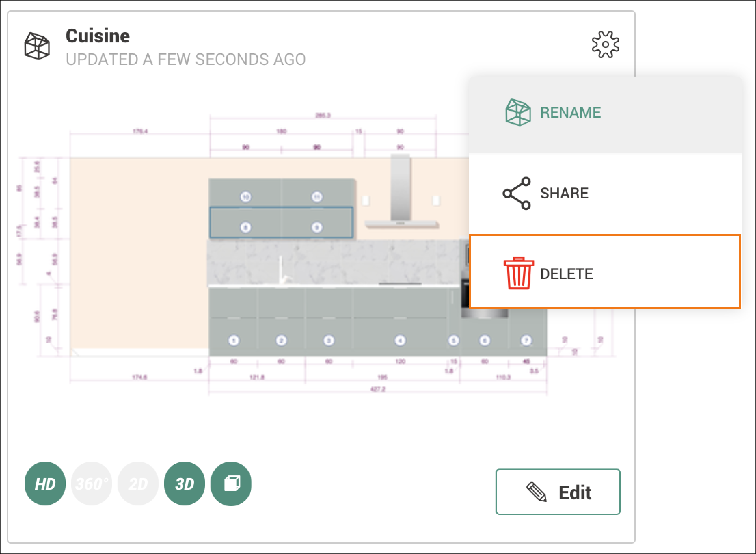Select the 360° view button

(91, 484)
